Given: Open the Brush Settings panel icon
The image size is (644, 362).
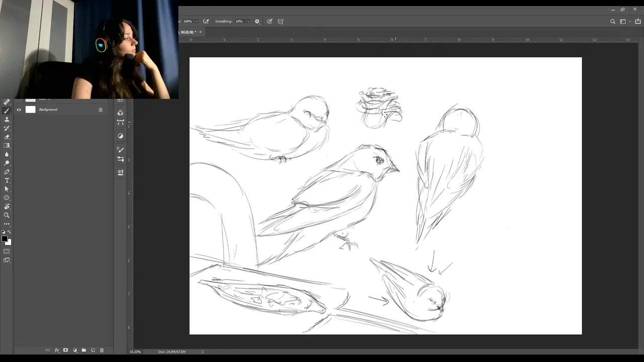Looking at the screenshot, I should point(120,159).
